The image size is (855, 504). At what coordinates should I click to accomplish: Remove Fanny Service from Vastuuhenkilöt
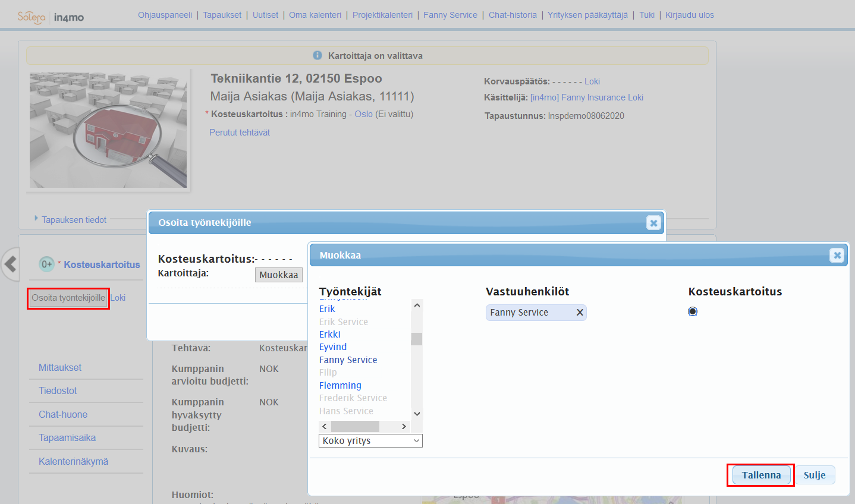(x=580, y=313)
